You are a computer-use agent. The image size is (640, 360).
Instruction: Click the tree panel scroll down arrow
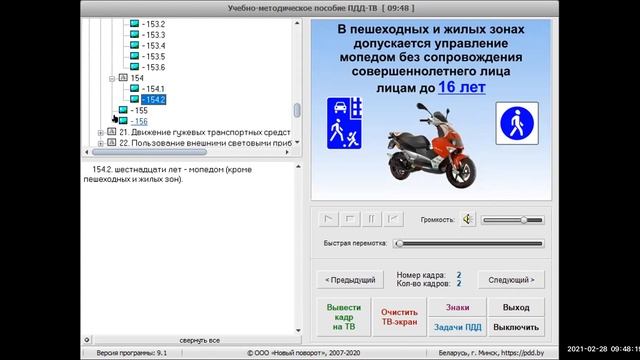tap(297, 142)
